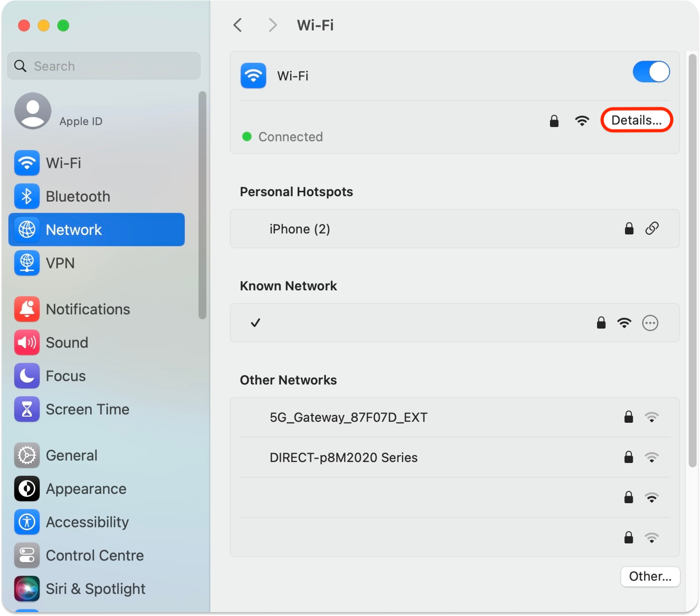700x616 pixels.
Task: Navigate back with the left chevron
Action: [237, 25]
